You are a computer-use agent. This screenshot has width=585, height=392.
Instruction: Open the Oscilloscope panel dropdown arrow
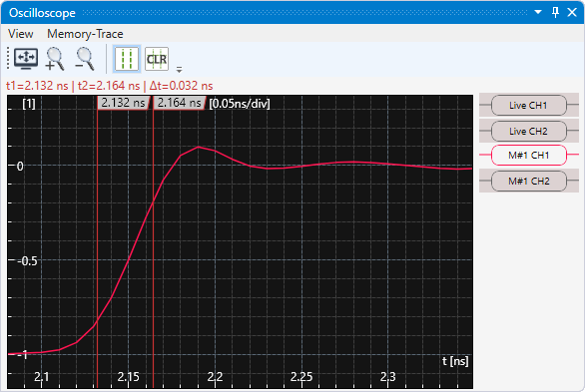click(538, 12)
